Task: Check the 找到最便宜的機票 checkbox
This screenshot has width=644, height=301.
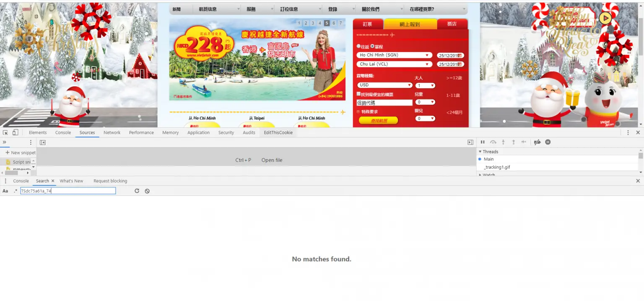Action: [x=358, y=94]
